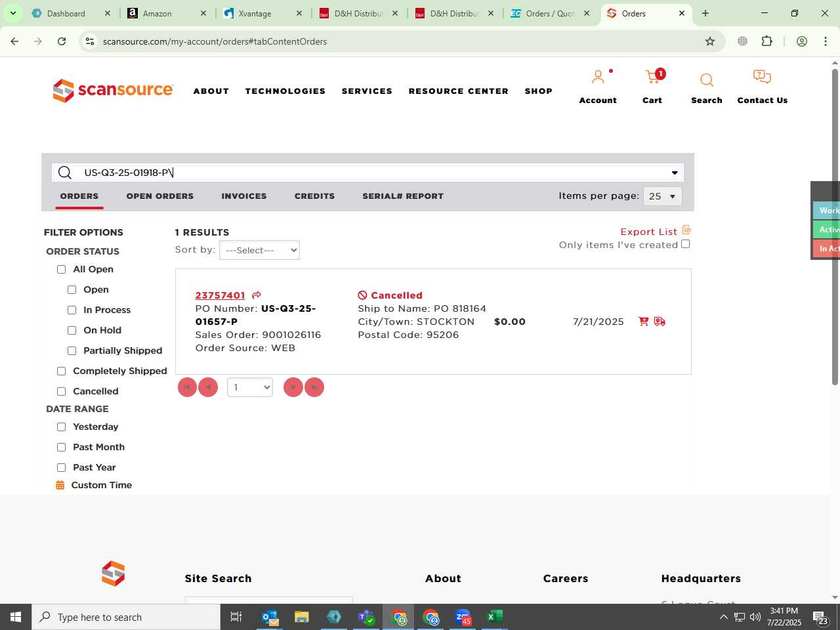The height and width of the screenshot is (630, 840).
Task: Switch to the Amazon browser tab
Action: [x=167, y=13]
